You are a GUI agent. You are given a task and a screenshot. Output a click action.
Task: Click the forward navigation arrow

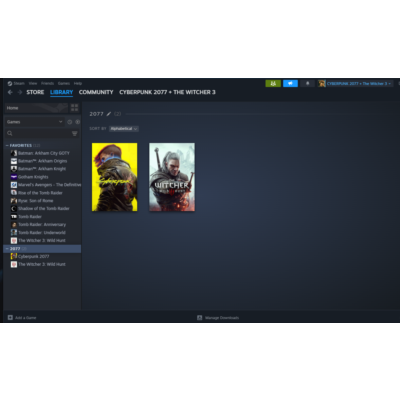[x=20, y=92]
